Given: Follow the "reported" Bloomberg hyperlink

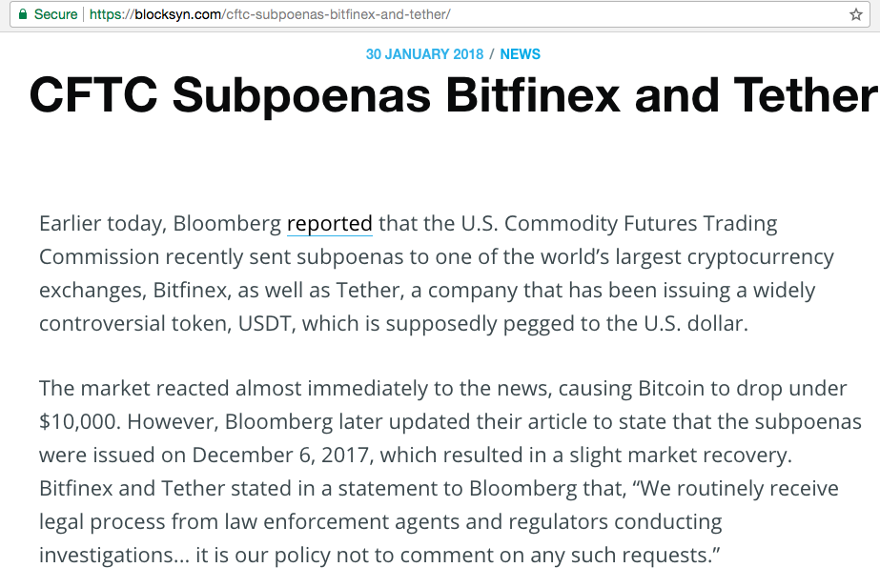Looking at the screenshot, I should click(x=329, y=224).
